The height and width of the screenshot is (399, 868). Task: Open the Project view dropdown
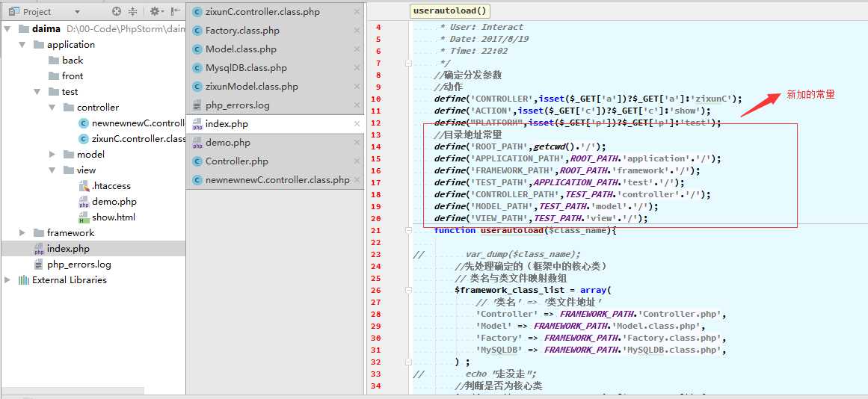pos(77,12)
